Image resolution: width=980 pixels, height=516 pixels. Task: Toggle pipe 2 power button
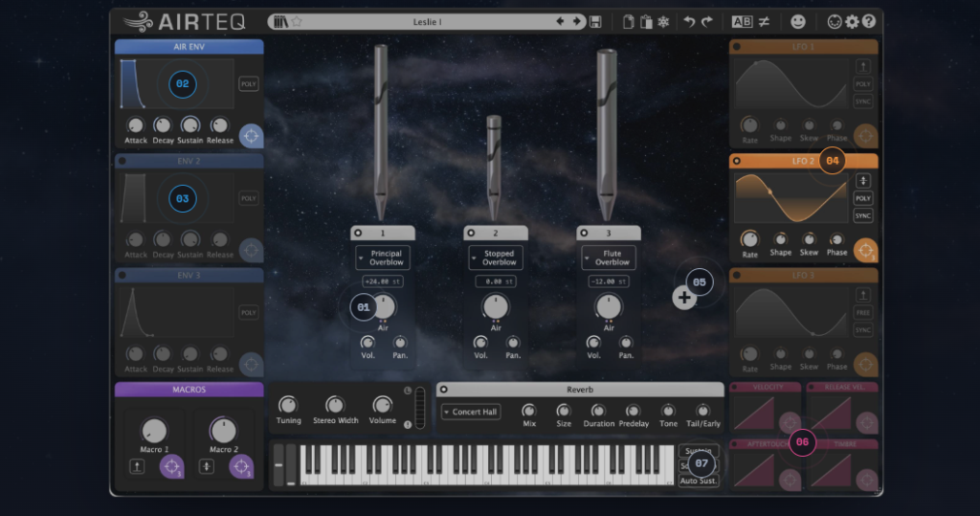point(471,234)
